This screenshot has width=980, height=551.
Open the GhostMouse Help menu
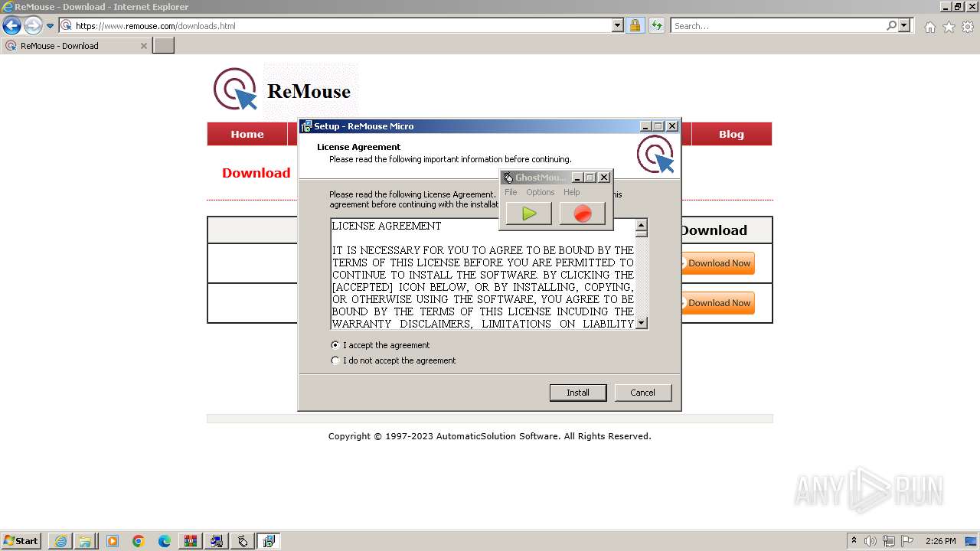pos(572,192)
